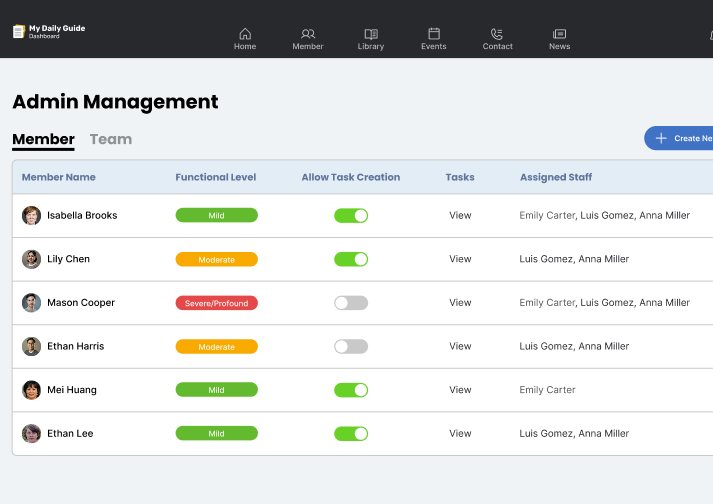Click Isabella Brooks' avatar

pyautogui.click(x=31, y=216)
